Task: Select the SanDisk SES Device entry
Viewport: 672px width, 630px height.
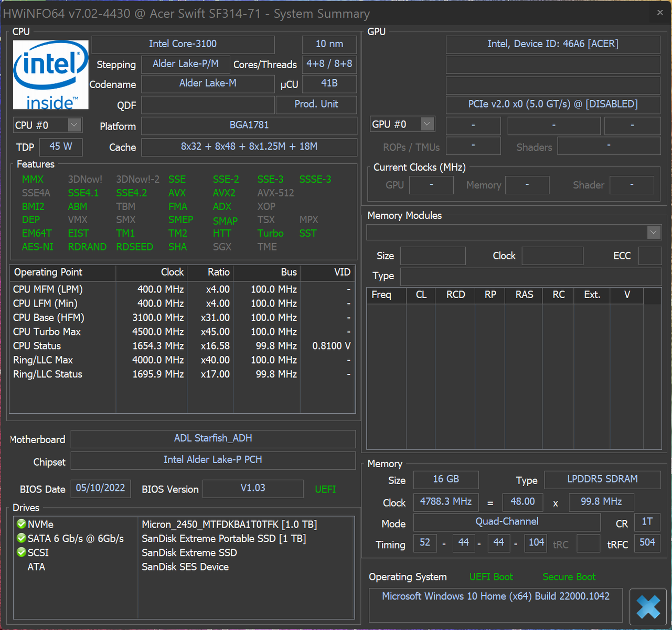Action: 185,567
